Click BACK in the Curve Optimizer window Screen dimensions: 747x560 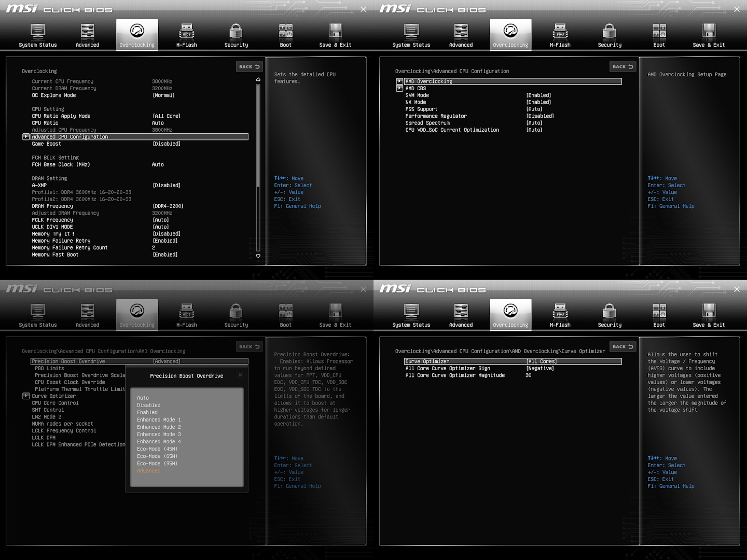point(623,347)
